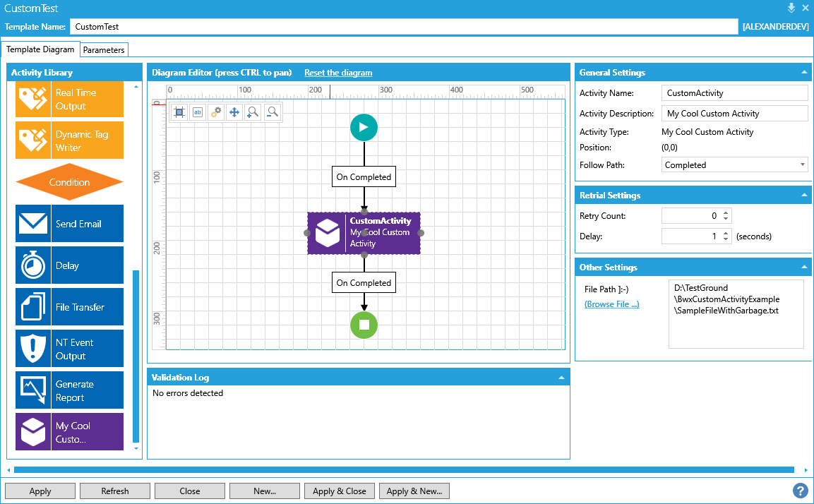Click the Browse File link

pyautogui.click(x=611, y=304)
